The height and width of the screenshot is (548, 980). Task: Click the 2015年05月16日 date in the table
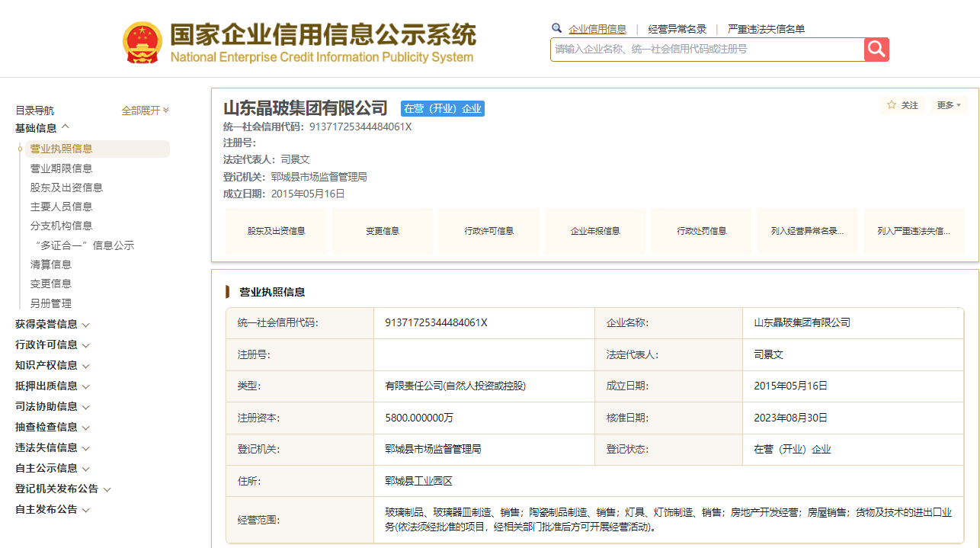pos(791,386)
